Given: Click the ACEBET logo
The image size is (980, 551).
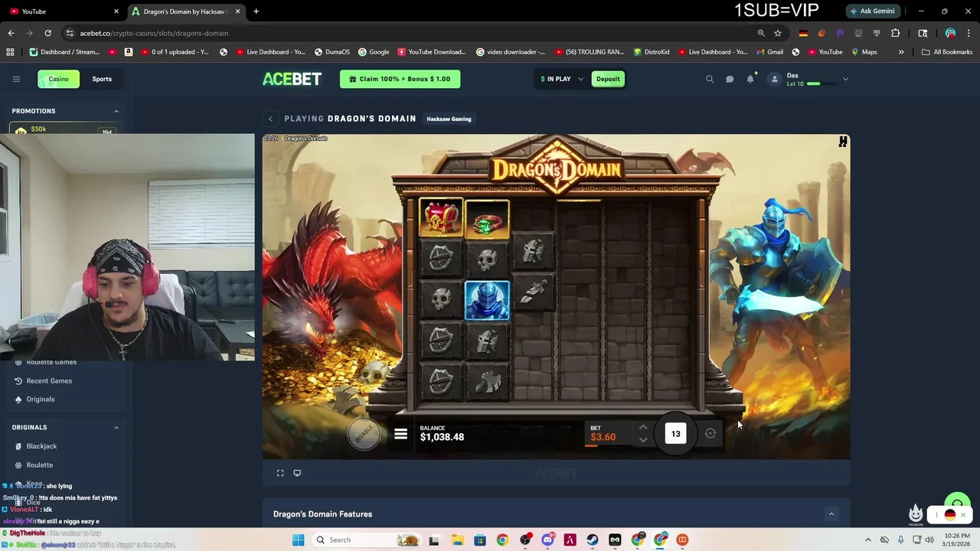Looking at the screenshot, I should click(x=292, y=79).
